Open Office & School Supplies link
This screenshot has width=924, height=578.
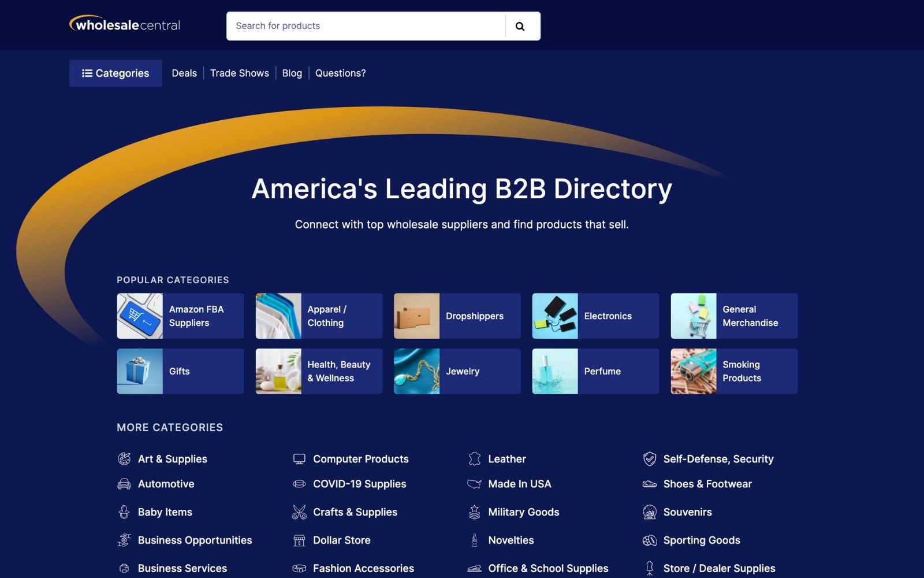coord(548,568)
